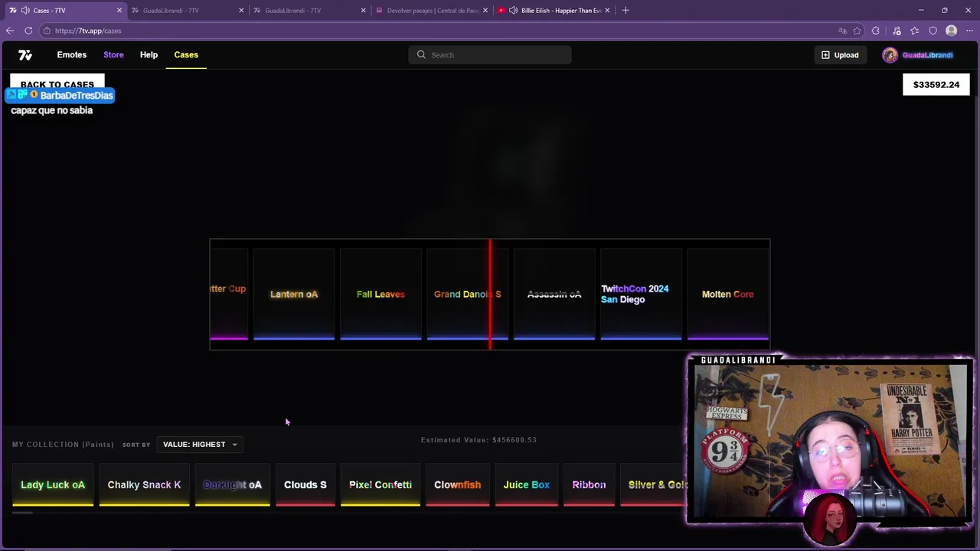Switch to Billie Eilish YouTube tab

click(x=555, y=10)
